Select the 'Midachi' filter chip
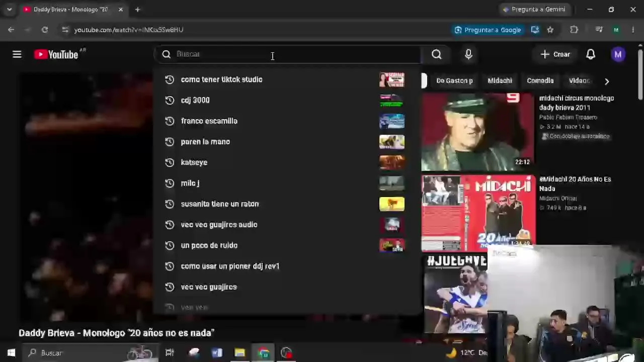 tap(500, 80)
